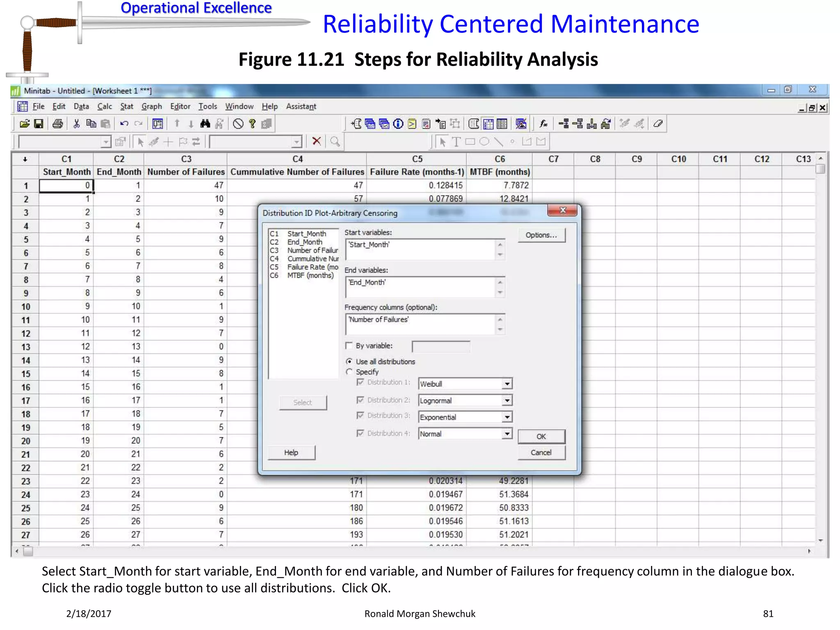Open the Calc menu
Screen dimensions: 840x630
click(105, 107)
